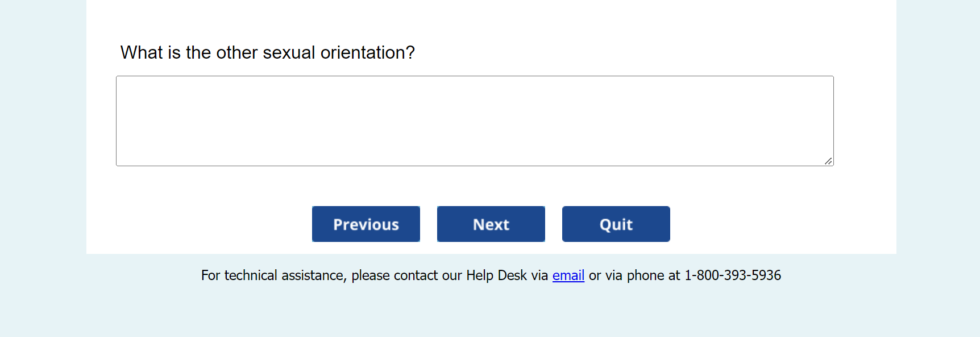Quit the survey
The image size is (980, 337).
tap(616, 224)
